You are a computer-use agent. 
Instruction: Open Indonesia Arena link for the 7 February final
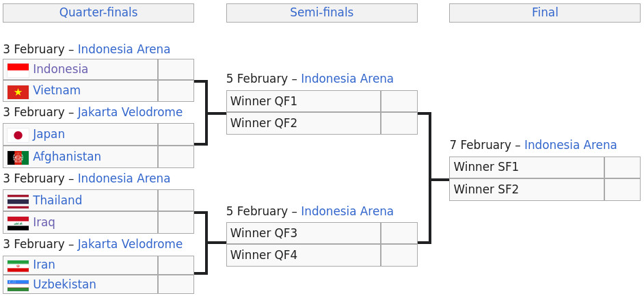[570, 145]
